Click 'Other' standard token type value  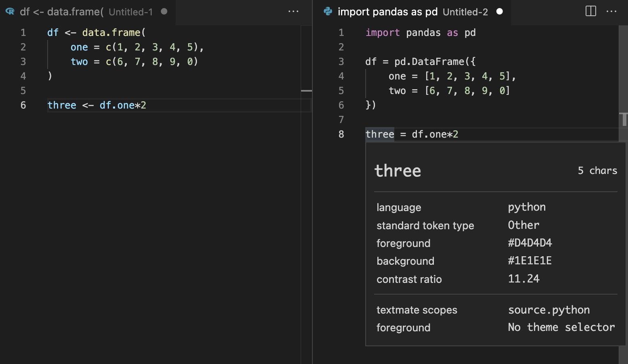(523, 225)
